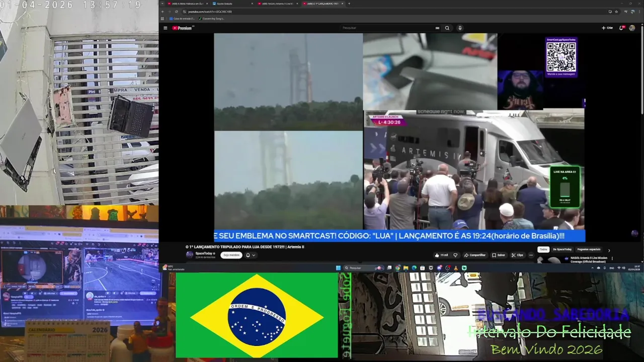Show more filter chips with right chevron
This screenshot has width=644, height=362.
point(609,250)
